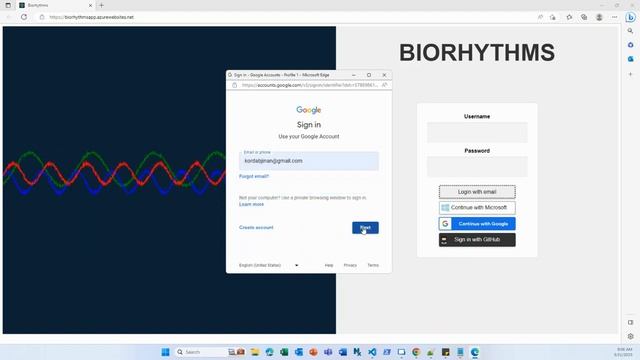
Task: Click the Email or phone field
Action: pyautogui.click(x=309, y=161)
